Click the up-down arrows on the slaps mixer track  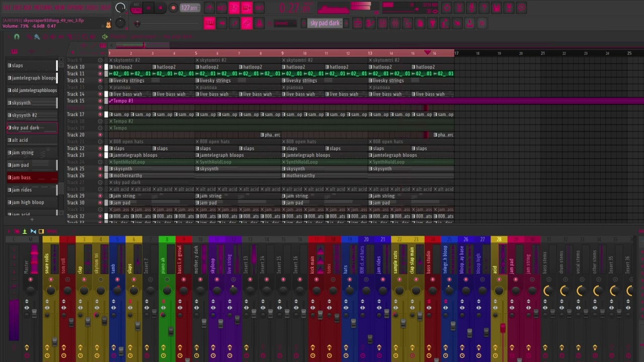(130, 301)
